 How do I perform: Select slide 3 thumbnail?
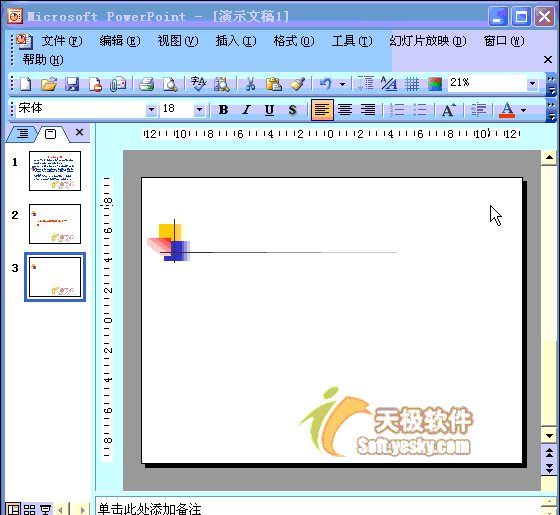(x=55, y=277)
